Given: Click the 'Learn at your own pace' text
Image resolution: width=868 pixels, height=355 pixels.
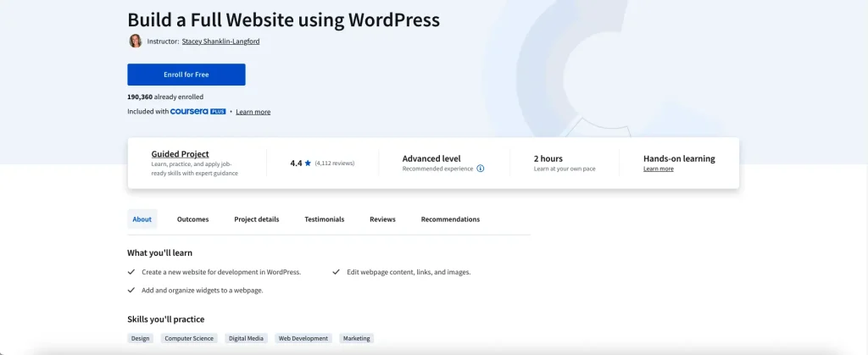Looking at the screenshot, I should coord(565,169).
